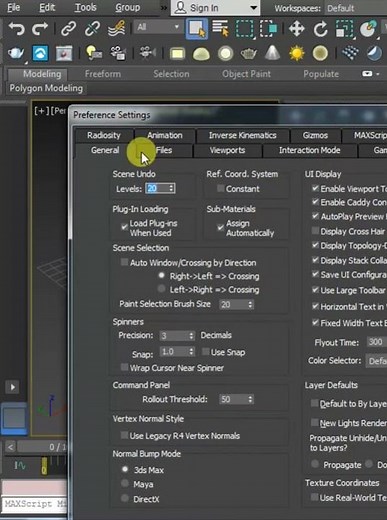Select the Unlink Selection tool
Image resolution: width=387 pixels, height=520 pixels.
[92, 29]
